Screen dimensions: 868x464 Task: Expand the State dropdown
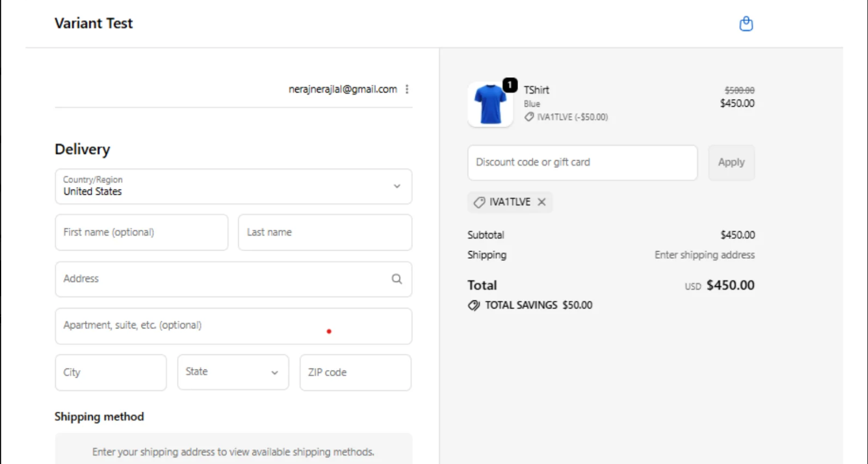point(233,372)
